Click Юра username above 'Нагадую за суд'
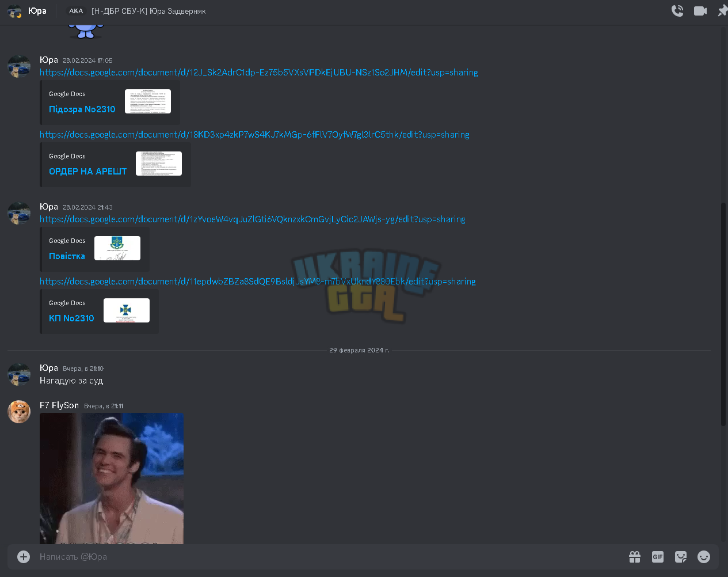This screenshot has height=577, width=728. click(x=49, y=368)
